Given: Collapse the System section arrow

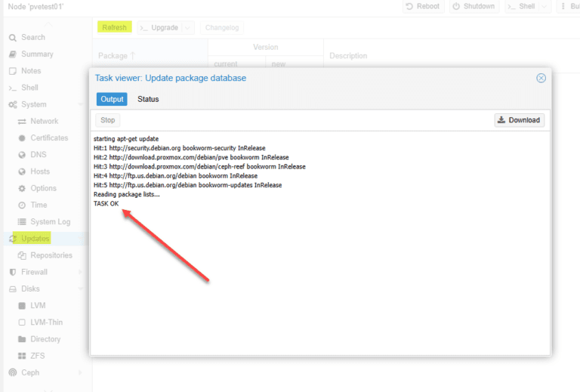Looking at the screenshot, I should [x=80, y=105].
